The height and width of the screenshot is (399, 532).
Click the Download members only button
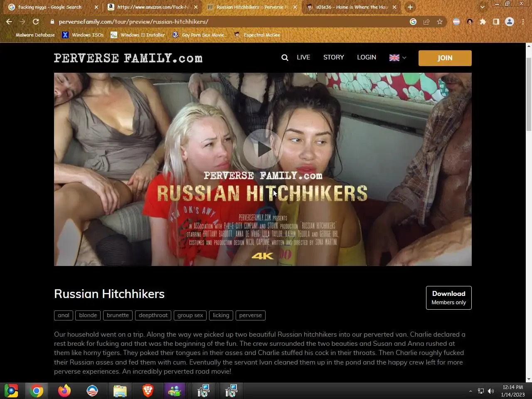(449, 298)
